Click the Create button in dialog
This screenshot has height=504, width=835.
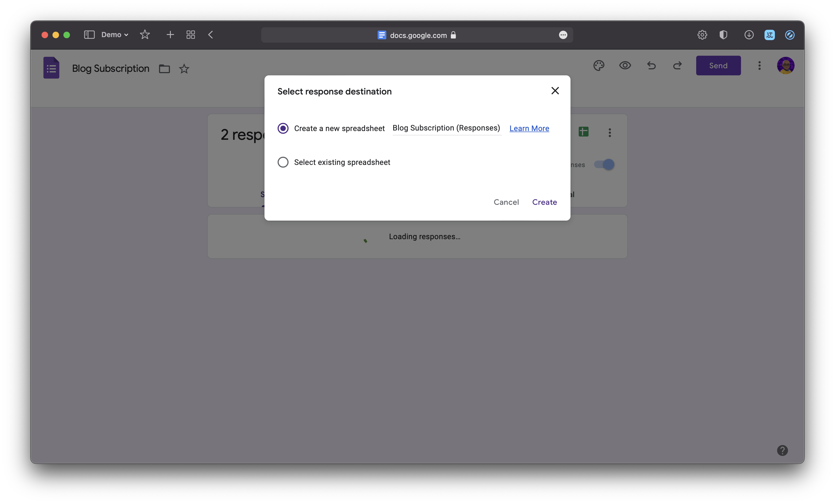pos(544,202)
